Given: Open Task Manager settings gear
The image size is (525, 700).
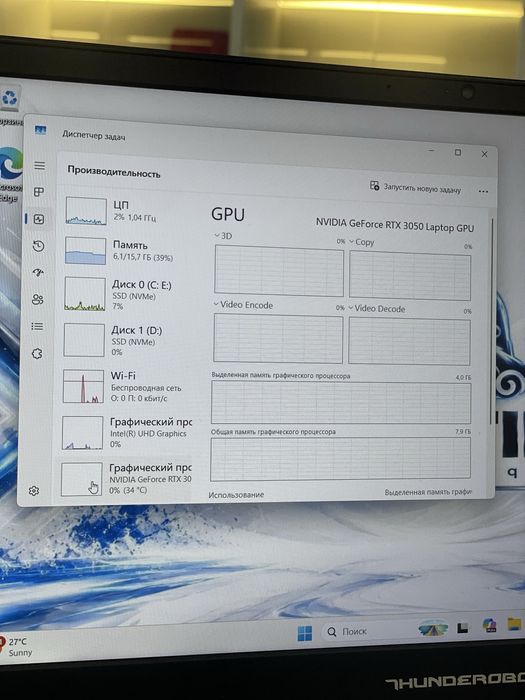Looking at the screenshot, I should (33, 491).
